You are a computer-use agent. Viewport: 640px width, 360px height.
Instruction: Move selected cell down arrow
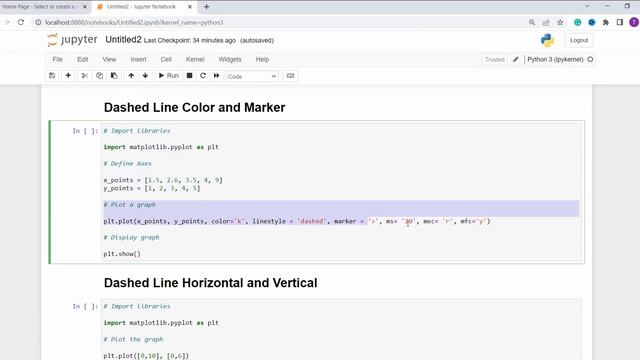point(145,76)
